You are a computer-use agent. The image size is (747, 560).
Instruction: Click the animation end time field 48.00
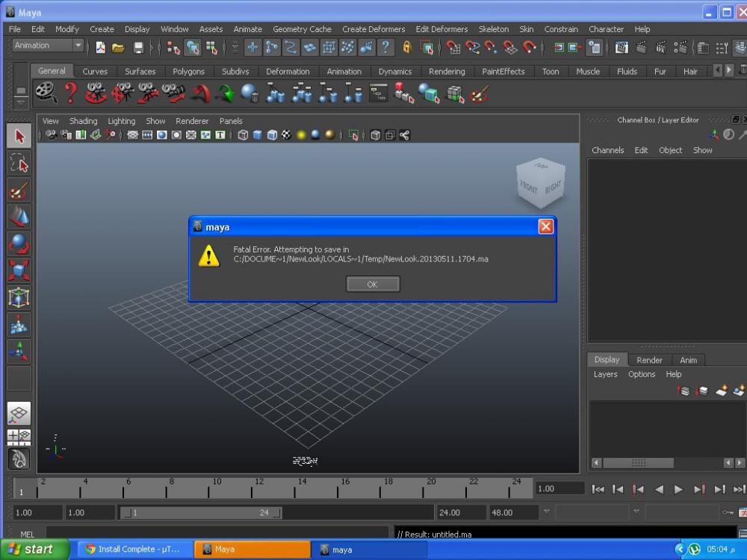click(513, 513)
